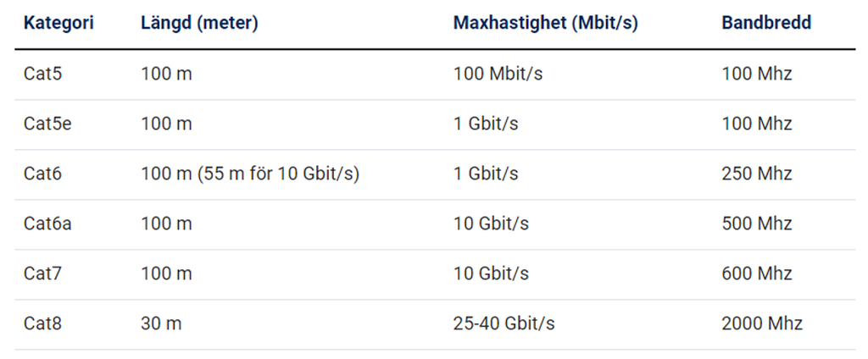Click the 600 Mhz bandwidth cell

(757, 273)
